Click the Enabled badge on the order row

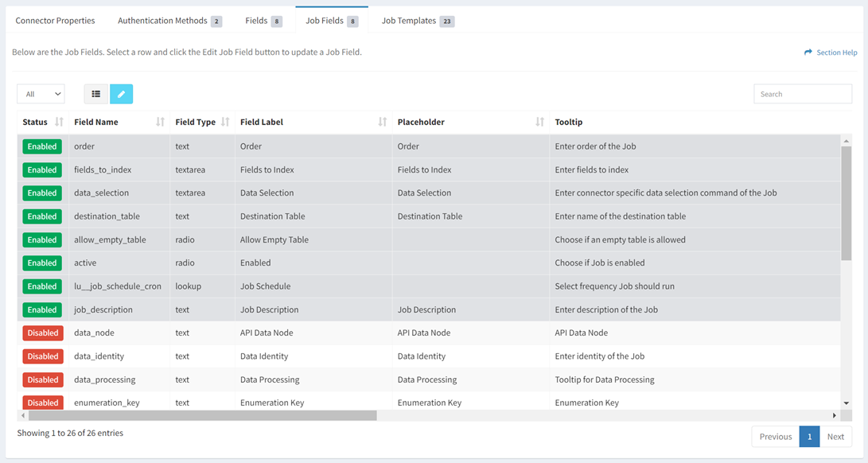[x=42, y=146]
